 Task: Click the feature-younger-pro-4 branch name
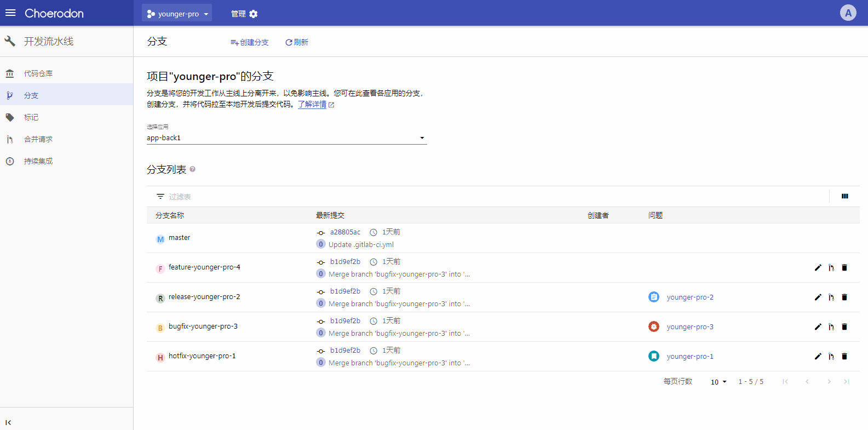204,267
